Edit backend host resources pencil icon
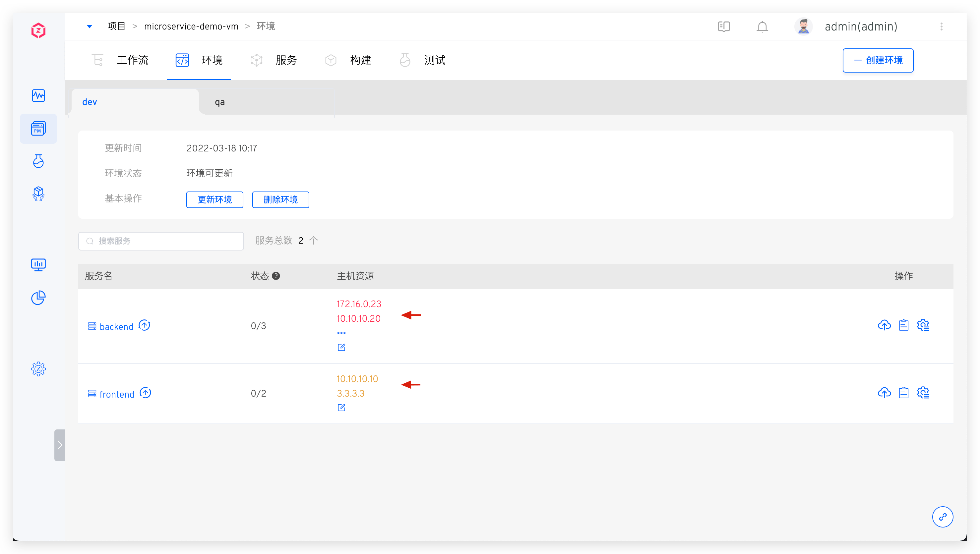980x554 pixels. pos(341,347)
